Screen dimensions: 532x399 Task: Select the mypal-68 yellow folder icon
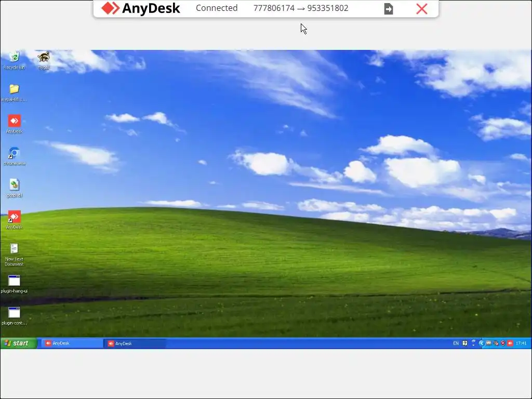pos(14,92)
